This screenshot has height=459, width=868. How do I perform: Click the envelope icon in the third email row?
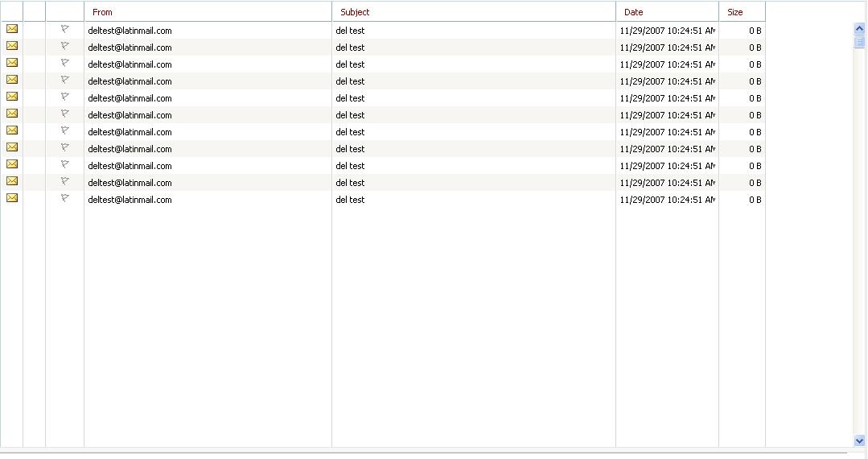(12, 63)
